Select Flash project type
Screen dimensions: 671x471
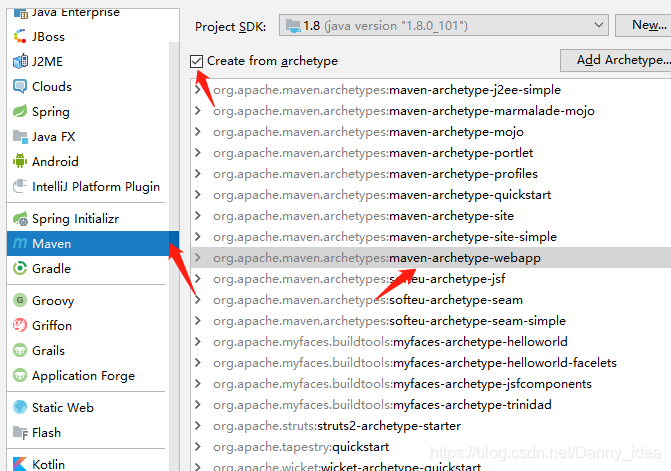(88, 432)
